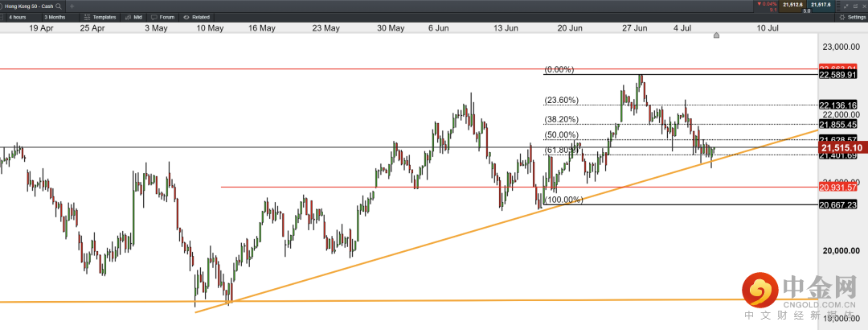Click the (23.60%) Fibonacci label
This screenshot has height=330, width=868.
(x=561, y=101)
